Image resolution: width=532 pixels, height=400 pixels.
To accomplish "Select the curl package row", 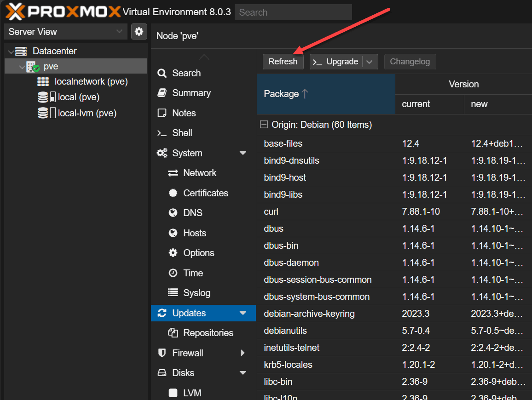I will pyautogui.click(x=394, y=211).
